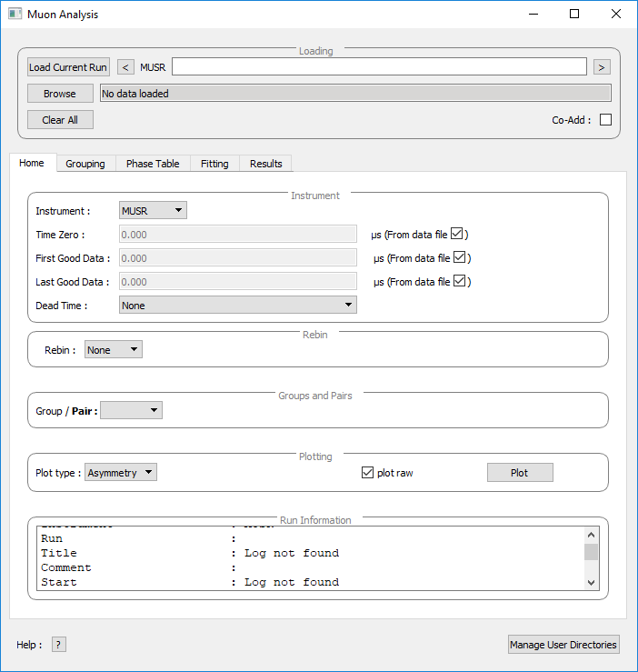Image resolution: width=638 pixels, height=672 pixels.
Task: Open the Instrument MUSR dropdown
Action: [153, 211]
